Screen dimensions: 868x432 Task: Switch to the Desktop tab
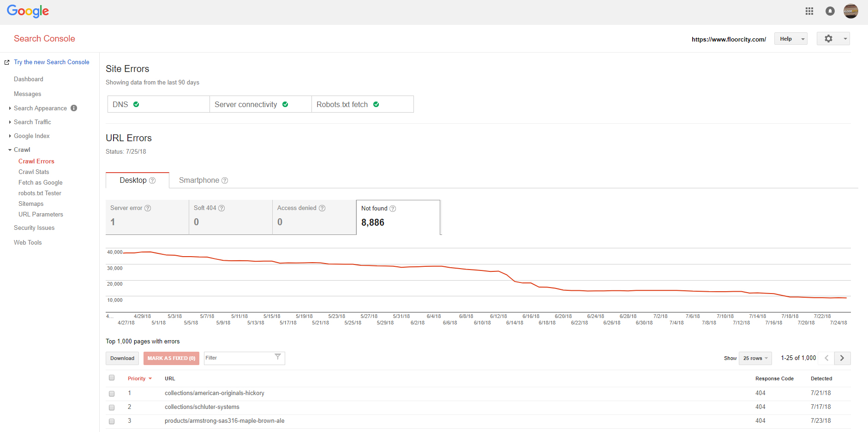[138, 180]
